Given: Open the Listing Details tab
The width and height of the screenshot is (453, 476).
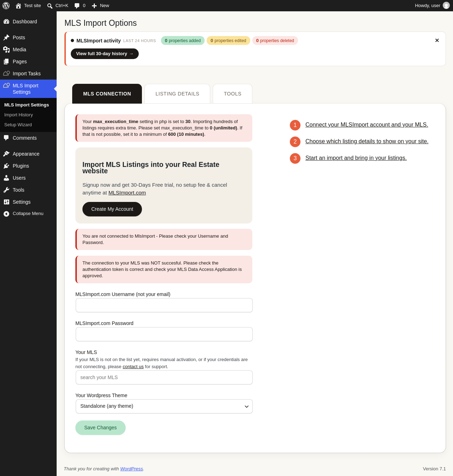Looking at the screenshot, I should click(x=177, y=94).
